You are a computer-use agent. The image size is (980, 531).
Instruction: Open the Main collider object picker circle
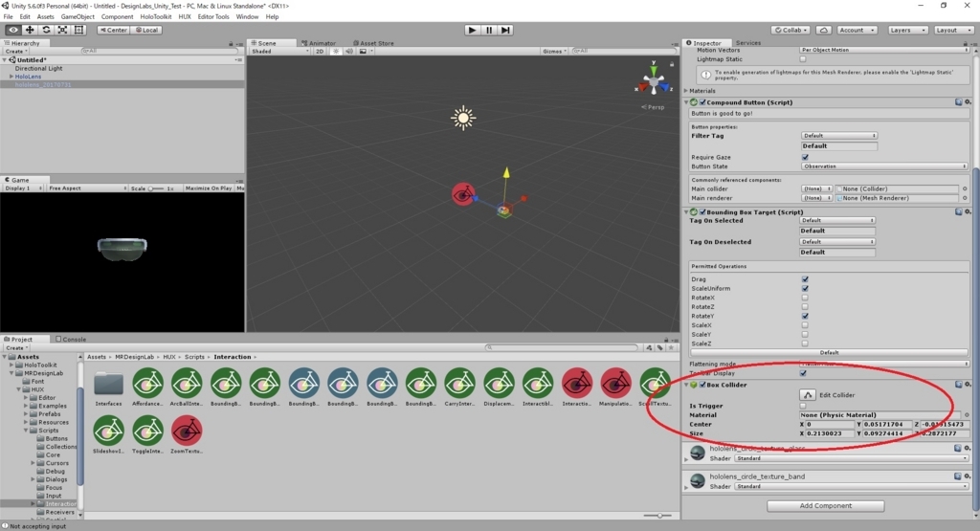tap(965, 188)
